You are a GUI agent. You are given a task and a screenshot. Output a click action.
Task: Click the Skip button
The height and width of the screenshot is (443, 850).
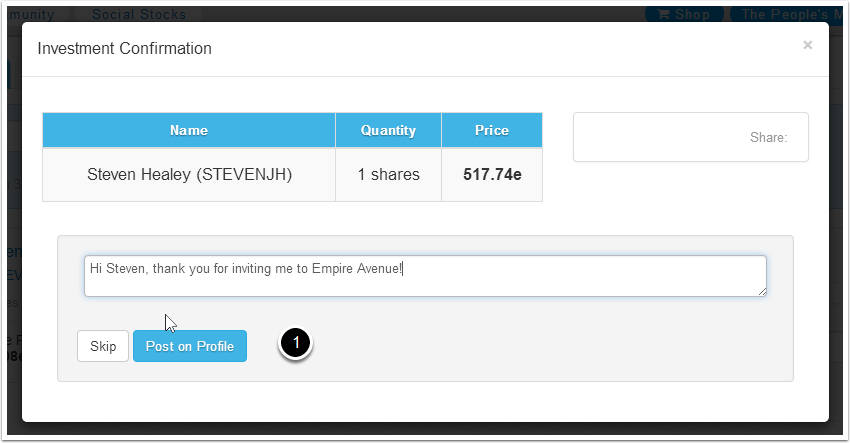103,346
